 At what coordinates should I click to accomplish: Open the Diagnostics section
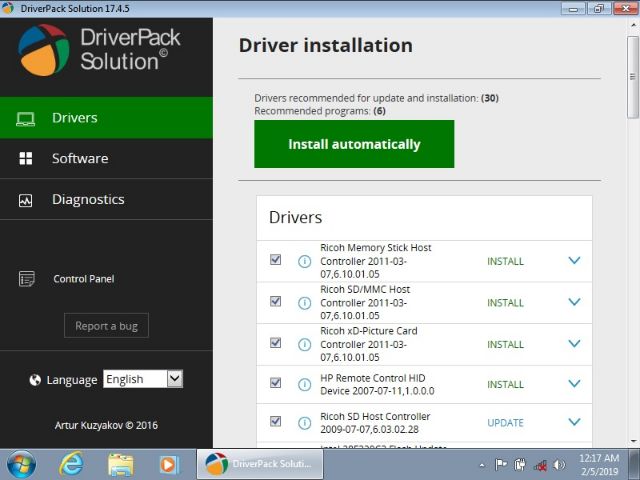click(x=88, y=199)
